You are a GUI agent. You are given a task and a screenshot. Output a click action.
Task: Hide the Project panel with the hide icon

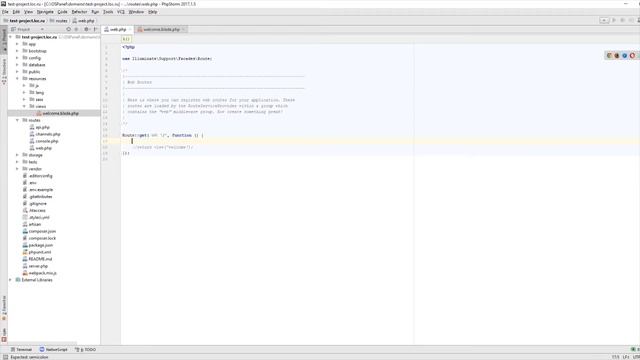pos(96,29)
